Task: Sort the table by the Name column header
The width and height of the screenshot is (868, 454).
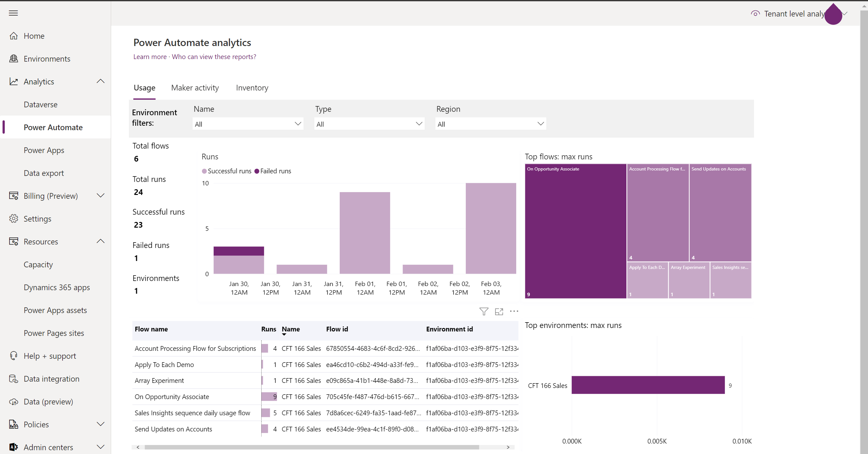Action: click(x=290, y=329)
